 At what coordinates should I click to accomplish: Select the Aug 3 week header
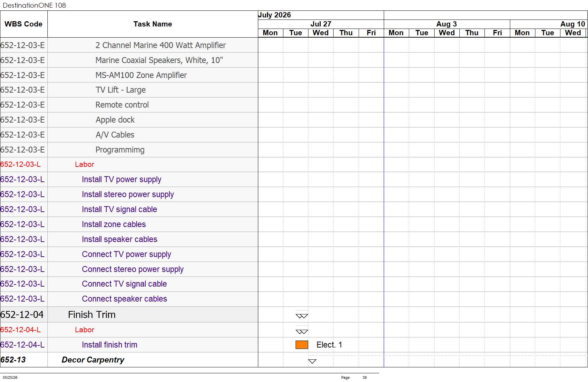tap(447, 24)
